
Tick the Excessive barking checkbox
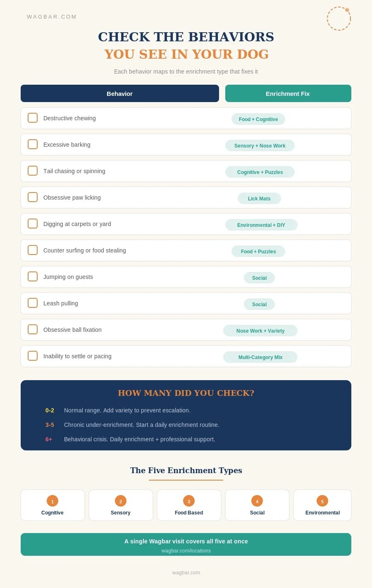(x=33, y=144)
